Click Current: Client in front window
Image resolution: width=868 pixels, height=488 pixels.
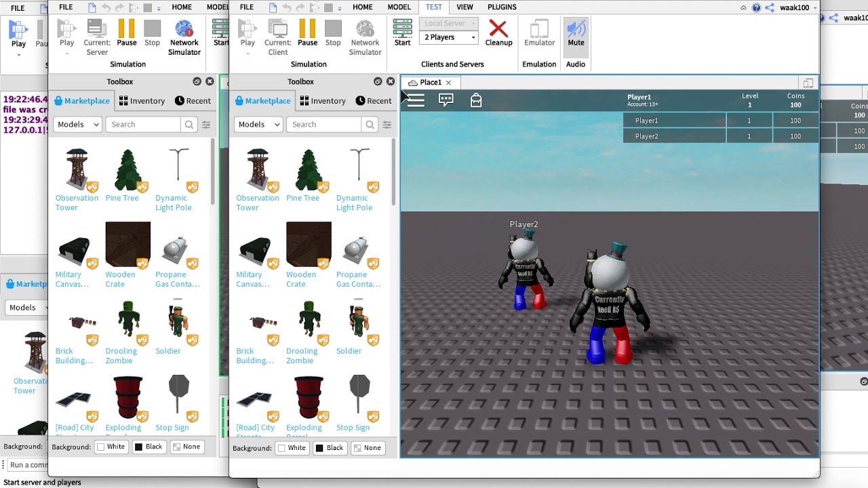(278, 38)
